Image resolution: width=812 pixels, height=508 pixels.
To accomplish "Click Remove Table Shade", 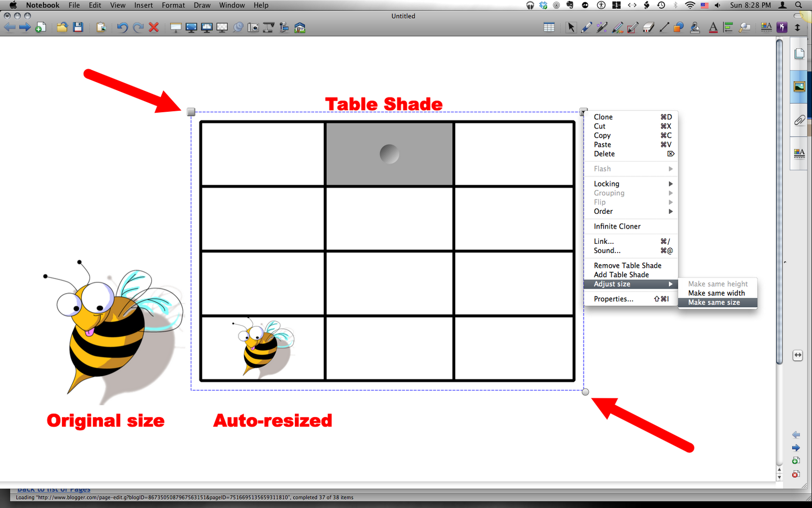I will [x=628, y=265].
